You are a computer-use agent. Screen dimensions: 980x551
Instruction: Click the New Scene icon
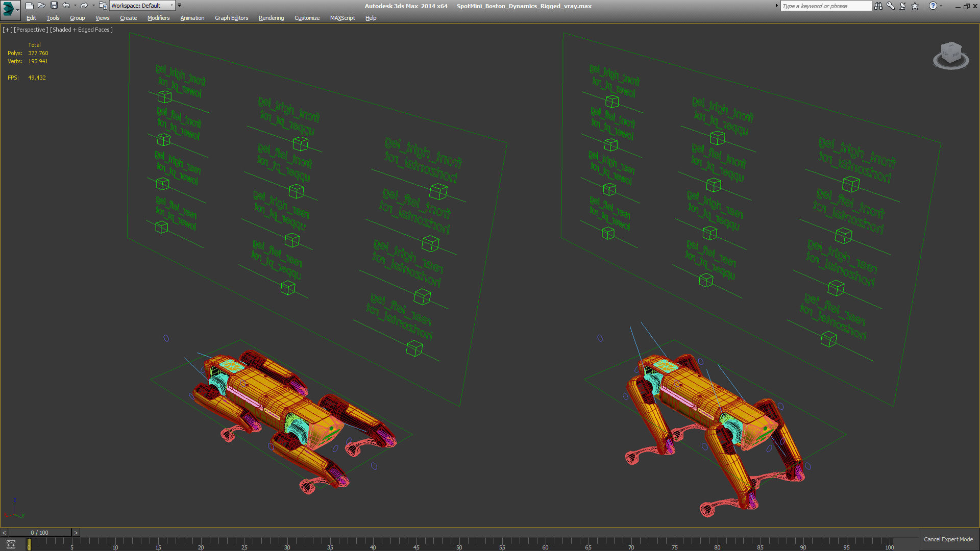30,6
